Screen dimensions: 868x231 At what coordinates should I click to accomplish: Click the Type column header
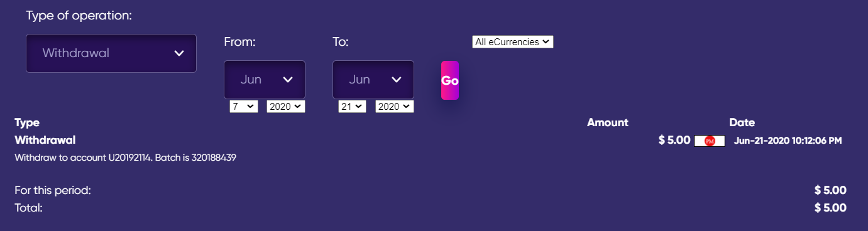(x=27, y=123)
